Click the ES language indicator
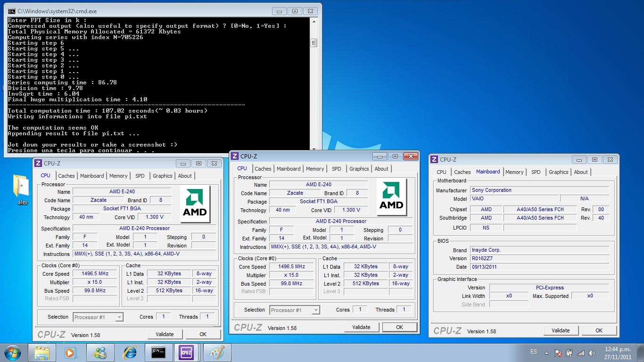Image resolution: width=644 pixels, height=362 pixels. click(x=534, y=352)
